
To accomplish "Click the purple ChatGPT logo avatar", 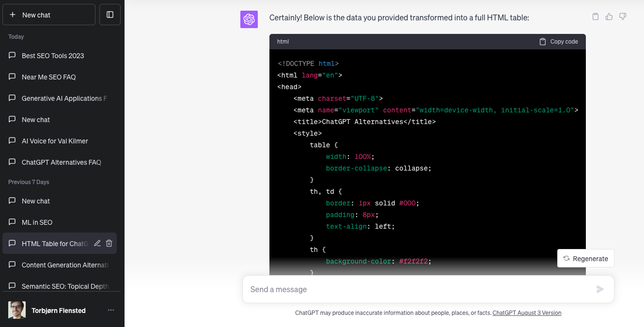I will click(249, 19).
